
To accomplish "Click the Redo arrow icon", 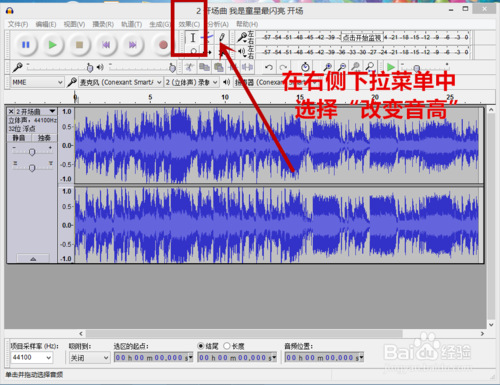I will click(283, 67).
